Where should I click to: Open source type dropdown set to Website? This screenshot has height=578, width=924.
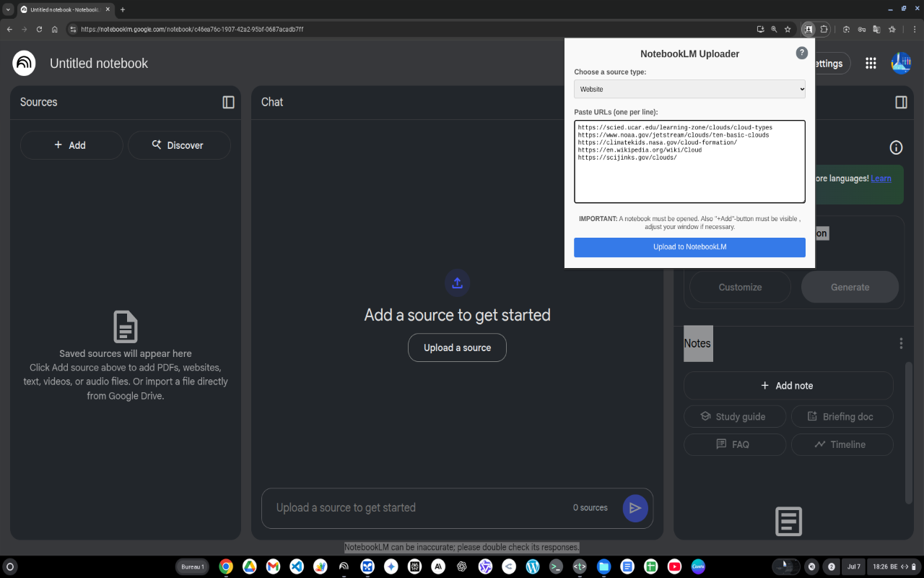(x=689, y=89)
